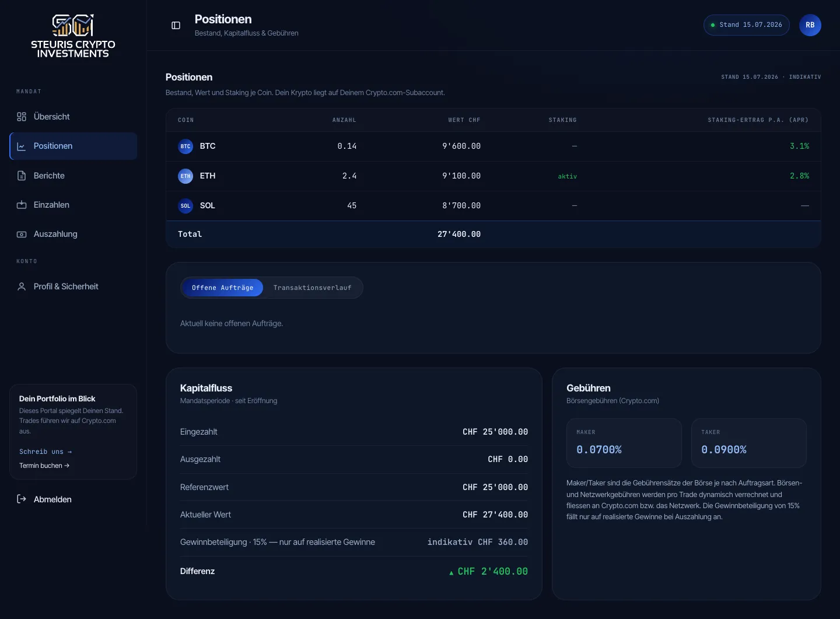840x619 pixels.
Task: Click the Berichte document icon
Action: 22,176
